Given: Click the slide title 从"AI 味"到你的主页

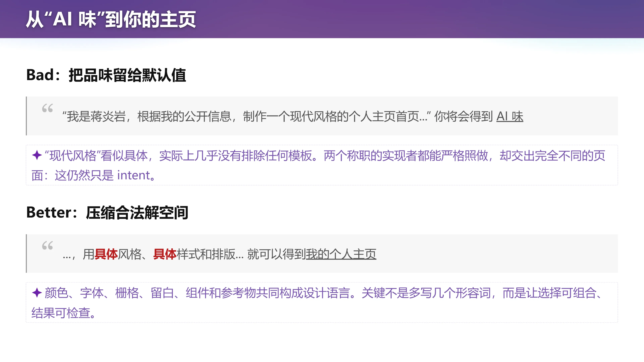Looking at the screenshot, I should click(x=111, y=19).
